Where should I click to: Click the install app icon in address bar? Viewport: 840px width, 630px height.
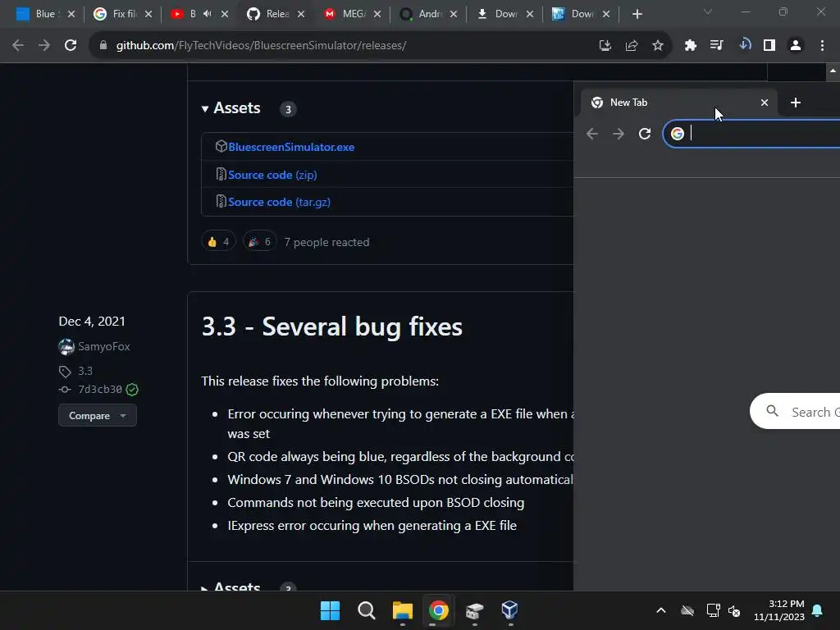[x=605, y=46]
